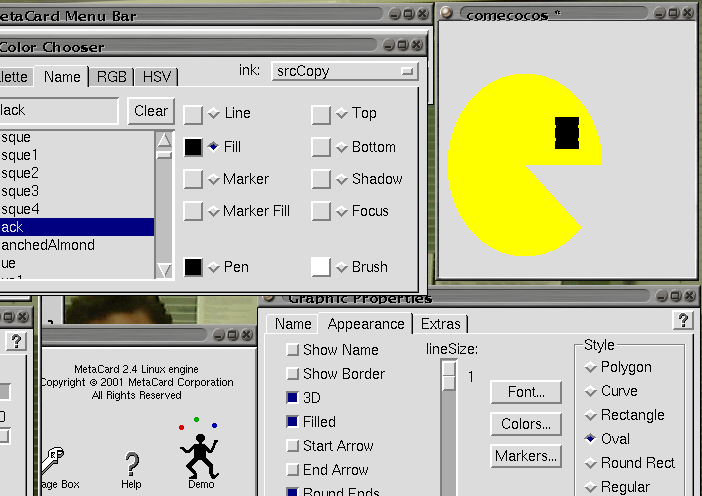This screenshot has height=496, width=702.
Task: Click the black eye of the pacman graphic
Action: click(x=567, y=133)
